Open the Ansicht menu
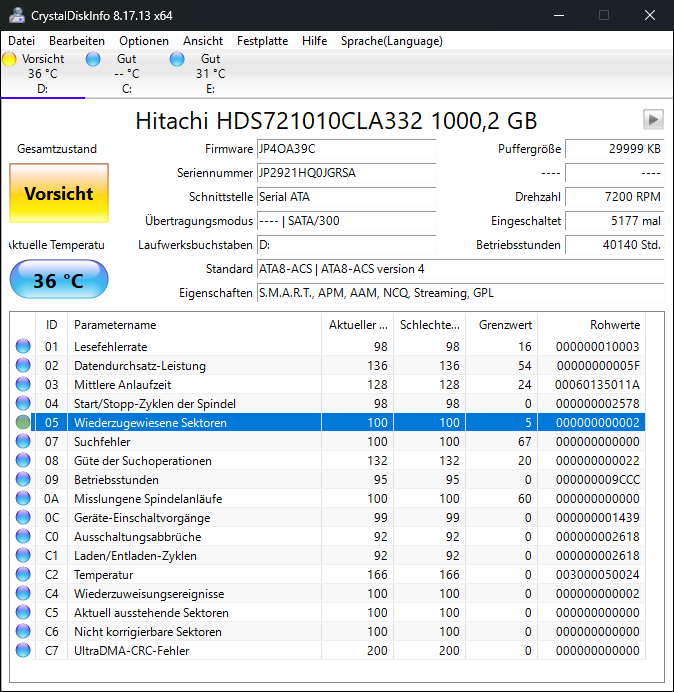Viewport: 674px width, 692px height. click(x=203, y=41)
